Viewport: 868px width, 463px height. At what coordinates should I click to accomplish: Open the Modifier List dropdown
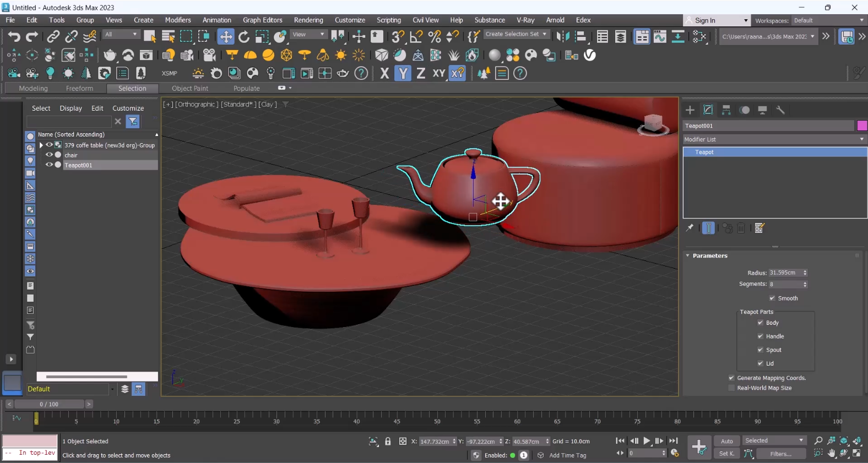click(774, 140)
